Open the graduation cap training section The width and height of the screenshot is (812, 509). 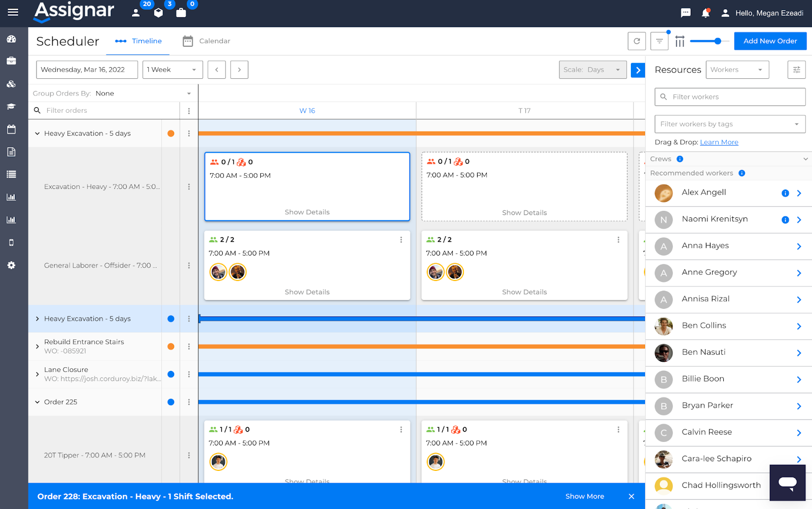[x=11, y=107]
